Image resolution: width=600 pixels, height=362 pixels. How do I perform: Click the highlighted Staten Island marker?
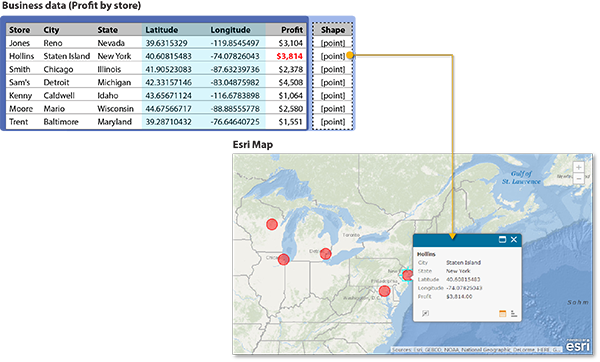pyautogui.click(x=407, y=275)
